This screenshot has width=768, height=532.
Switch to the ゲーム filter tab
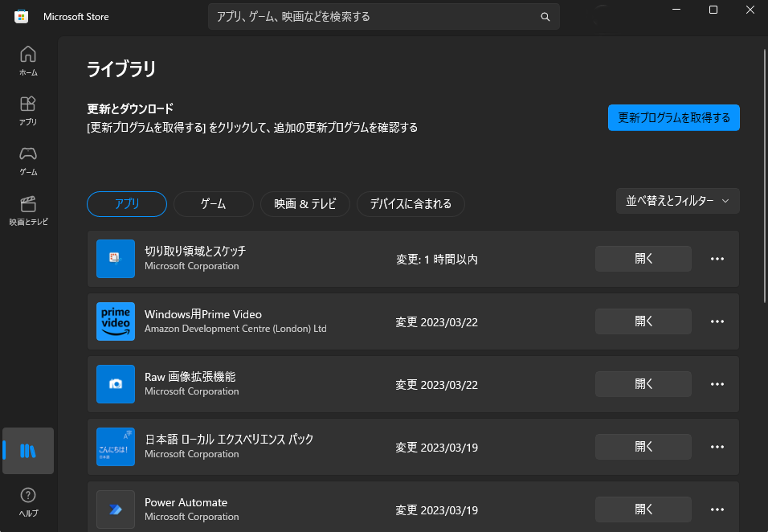point(213,204)
